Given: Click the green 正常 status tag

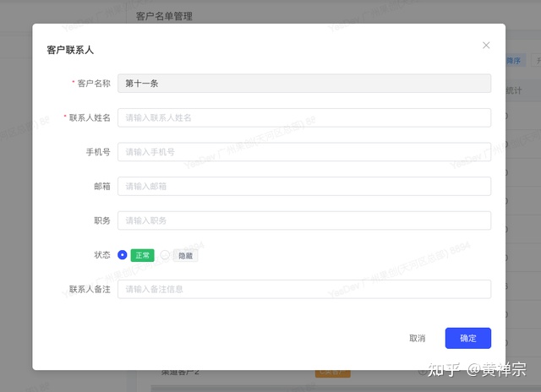Looking at the screenshot, I should point(143,255).
